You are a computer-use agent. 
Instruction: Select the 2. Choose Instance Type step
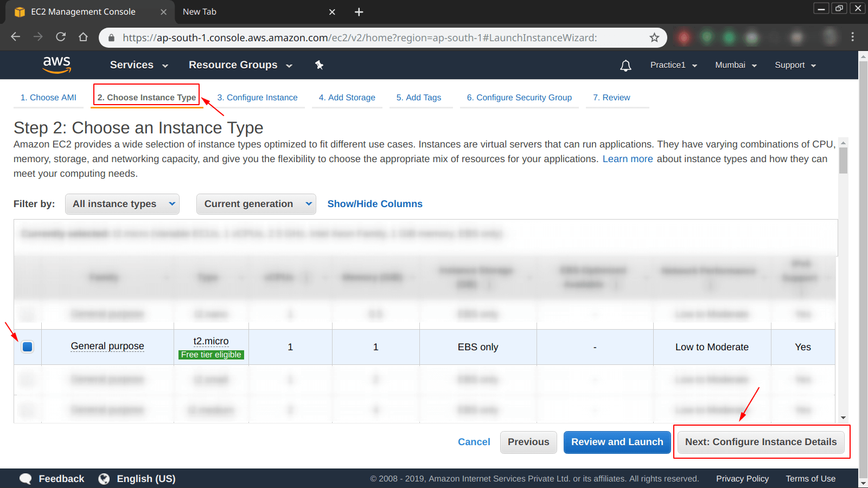tap(146, 98)
